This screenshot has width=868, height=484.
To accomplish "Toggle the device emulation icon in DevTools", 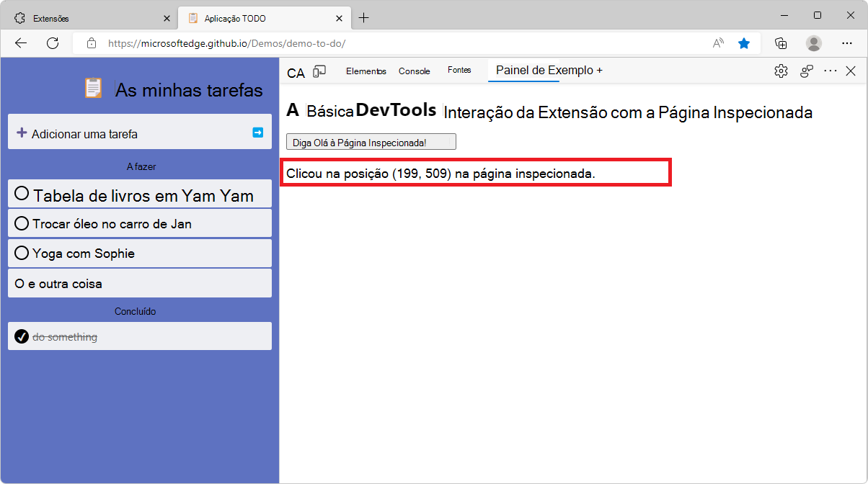I will tap(319, 72).
